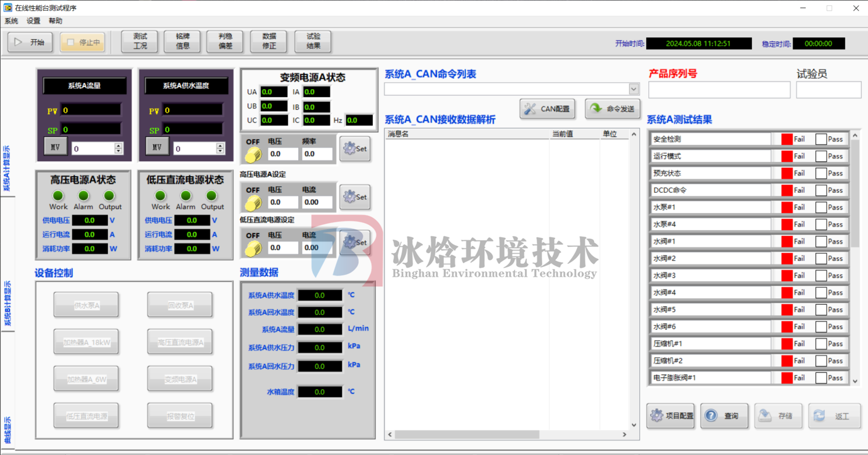Click the 开始 play button
This screenshot has height=455, width=868.
(x=30, y=42)
